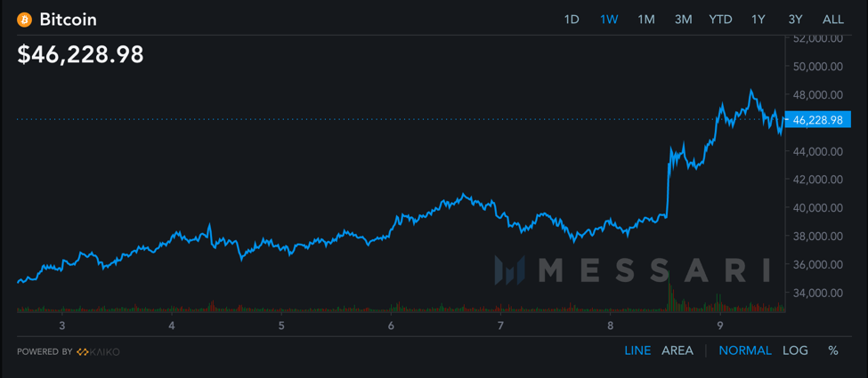
Task: Click the Kaiko logo in the footer
Action: [x=98, y=351]
